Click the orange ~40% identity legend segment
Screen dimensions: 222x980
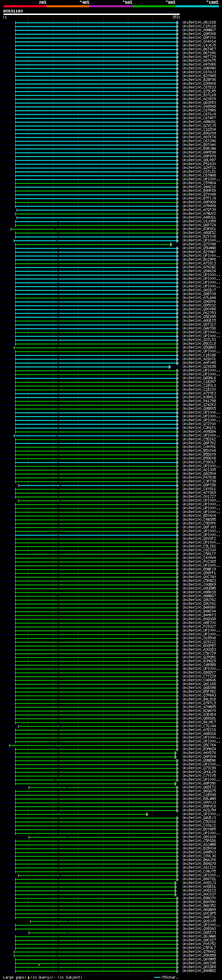(68, 6)
